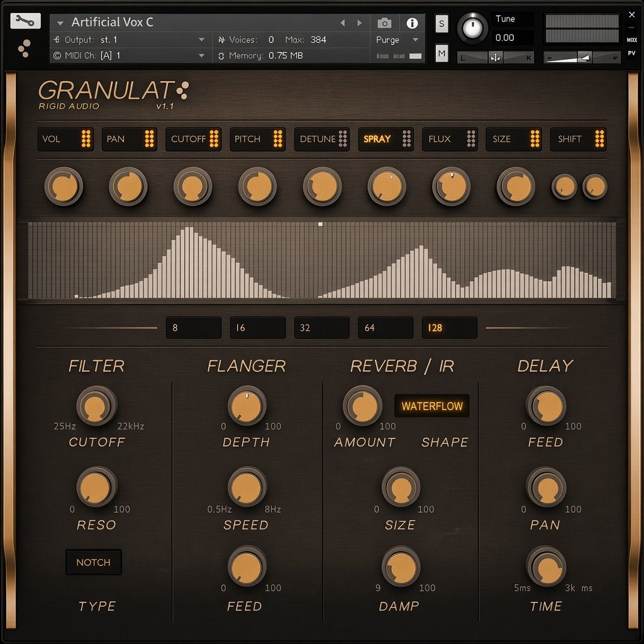Select 16 steps
The height and width of the screenshot is (644, 644).
[257, 327]
